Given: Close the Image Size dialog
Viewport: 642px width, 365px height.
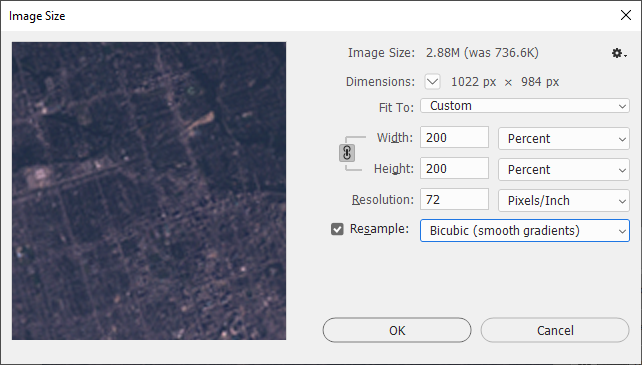Looking at the screenshot, I should point(626,16).
